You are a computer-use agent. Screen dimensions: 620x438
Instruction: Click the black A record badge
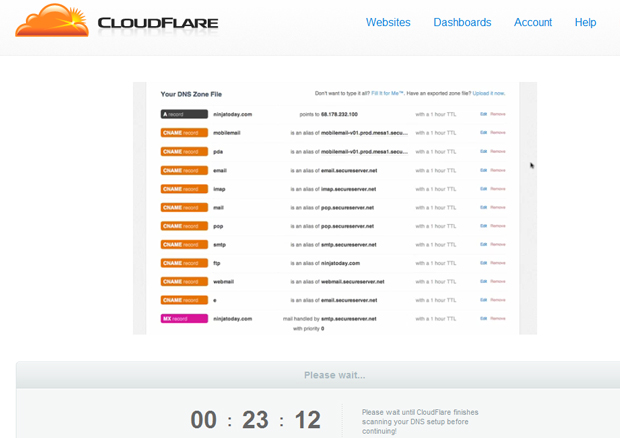[x=184, y=114]
